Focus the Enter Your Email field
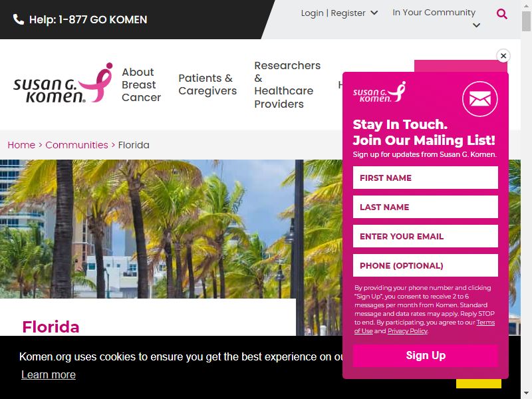 426,236
